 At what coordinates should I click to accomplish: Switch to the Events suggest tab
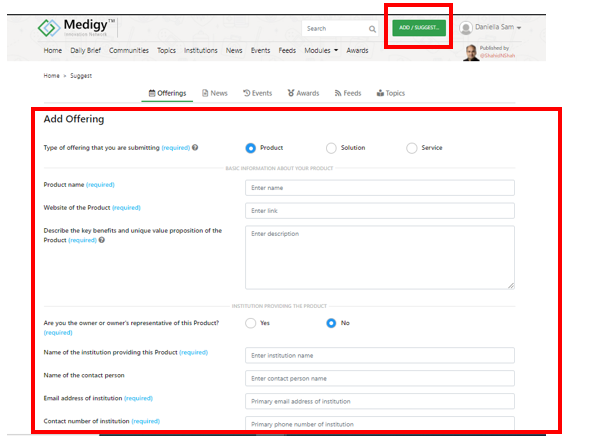257,93
